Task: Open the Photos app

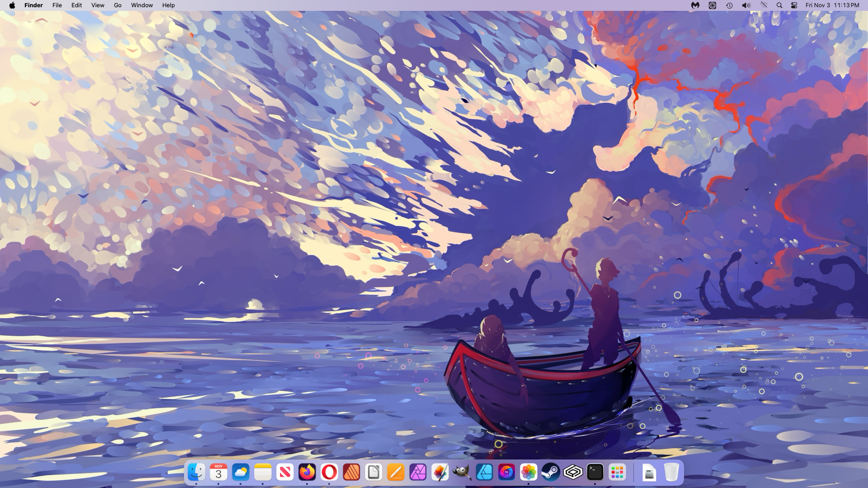Action: click(528, 473)
